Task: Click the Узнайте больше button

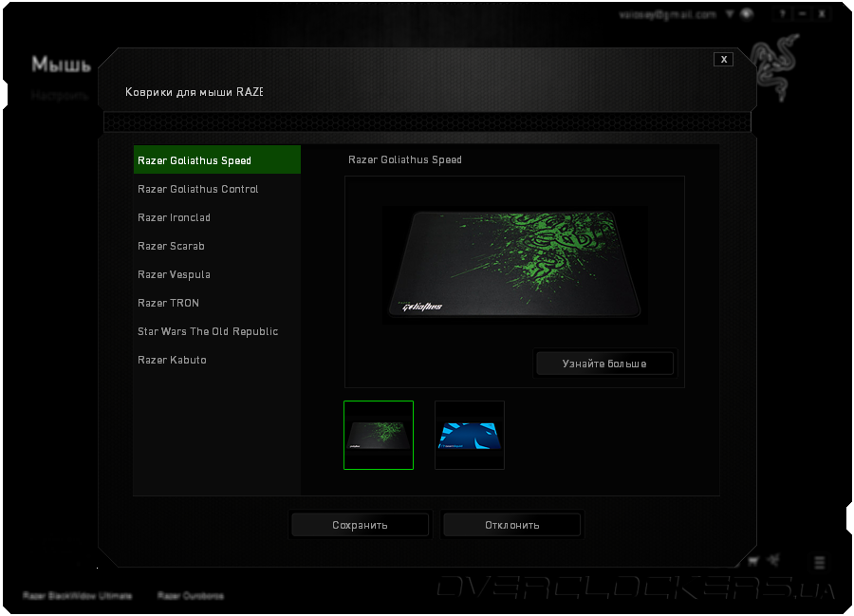Action: [604, 364]
